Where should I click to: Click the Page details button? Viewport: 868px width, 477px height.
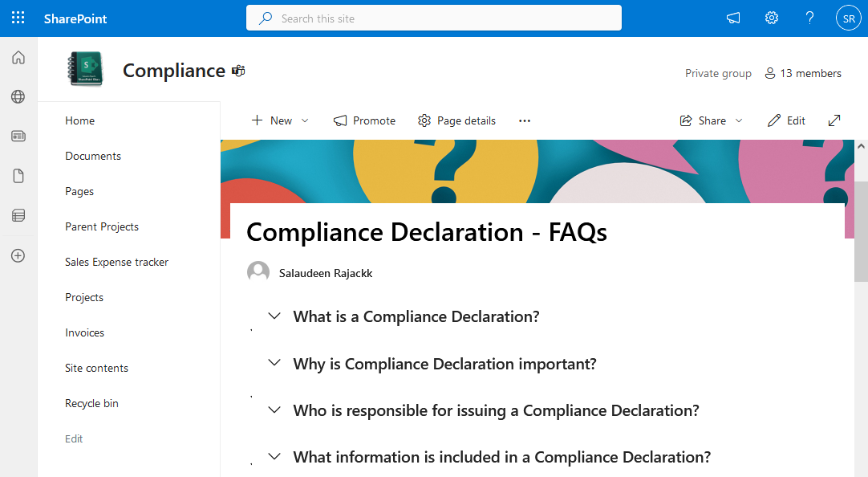(456, 120)
